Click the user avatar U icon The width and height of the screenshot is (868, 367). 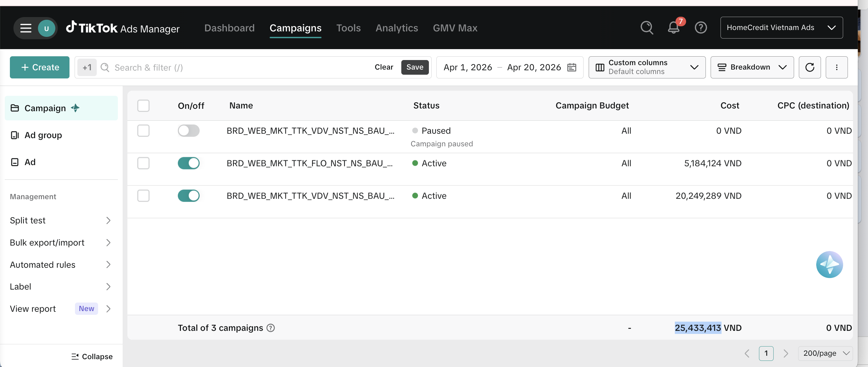[47, 28]
